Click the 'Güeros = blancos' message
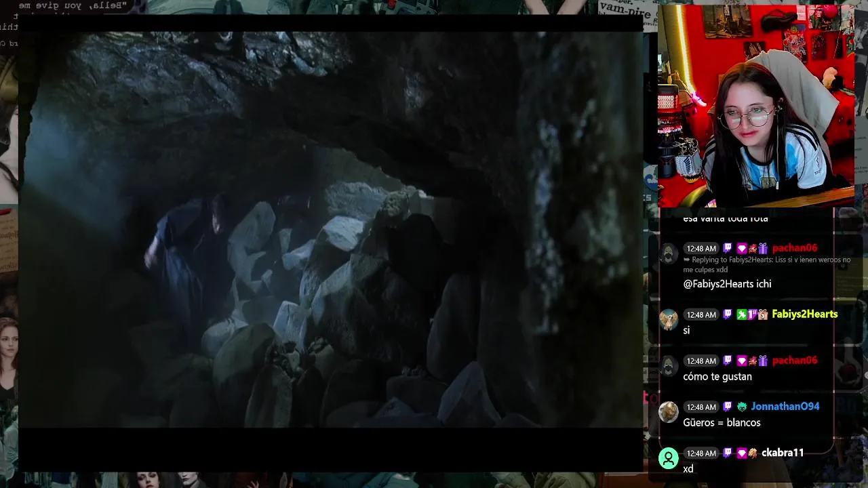Image resolution: width=868 pixels, height=488 pixels. 722,422
